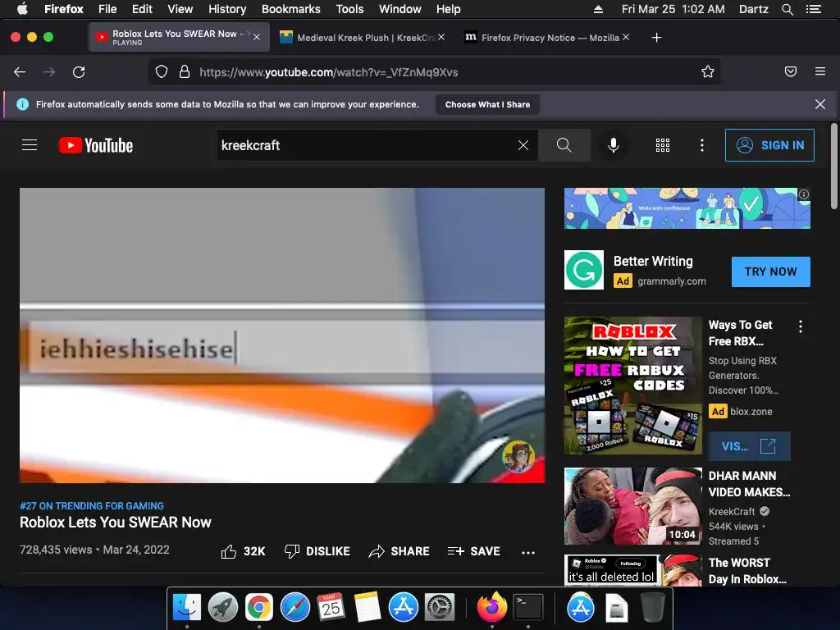Screen dimensions: 840x630
Task: Open Trash from the dock
Action: pyautogui.click(x=652, y=607)
